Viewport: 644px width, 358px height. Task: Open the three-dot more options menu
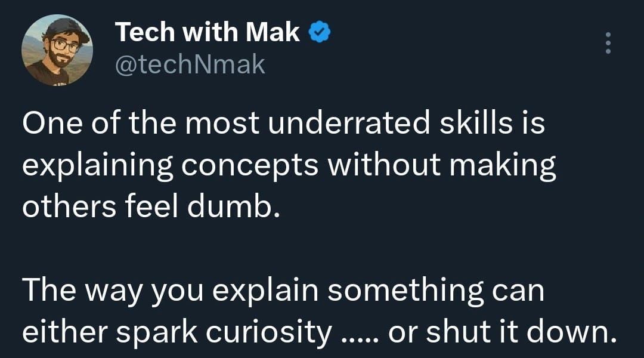[608, 43]
